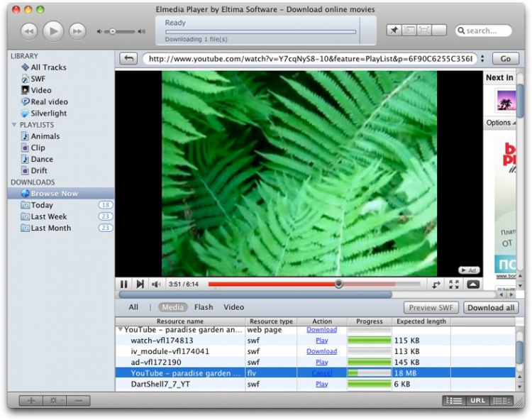Click the browser back arrow icon
This screenshot has width=532, height=420.
(x=128, y=59)
